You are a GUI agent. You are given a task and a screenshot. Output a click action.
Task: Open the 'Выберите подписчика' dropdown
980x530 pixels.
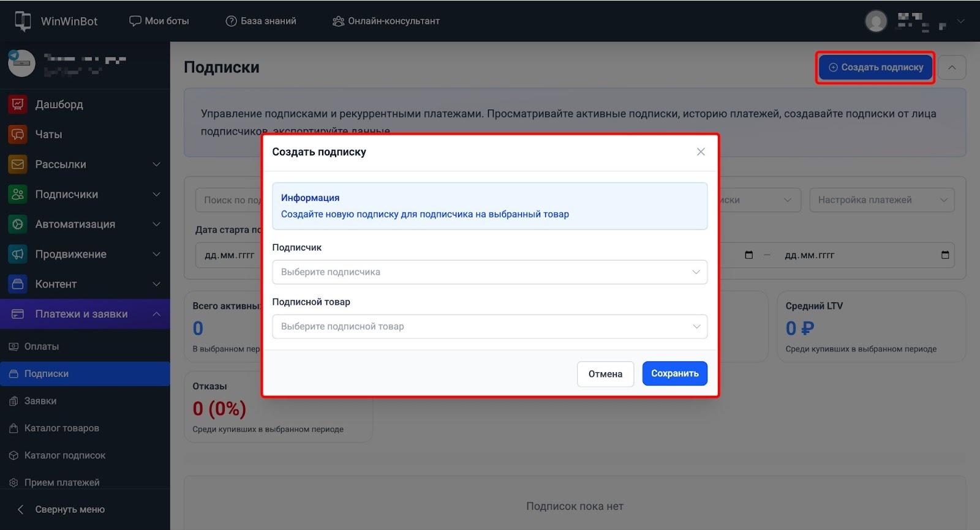(x=489, y=272)
